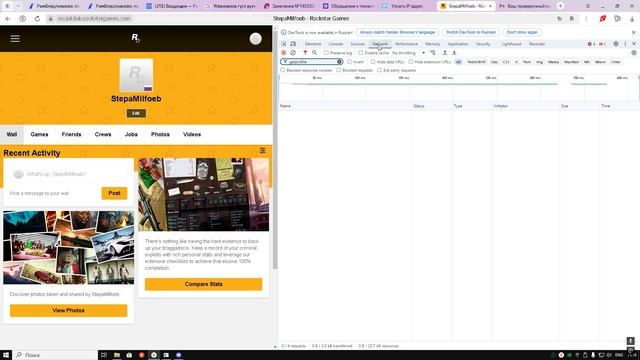Viewport: 640px width, 360px height.
Task: Filter requests by Fetch/XHR type
Action: [476, 62]
